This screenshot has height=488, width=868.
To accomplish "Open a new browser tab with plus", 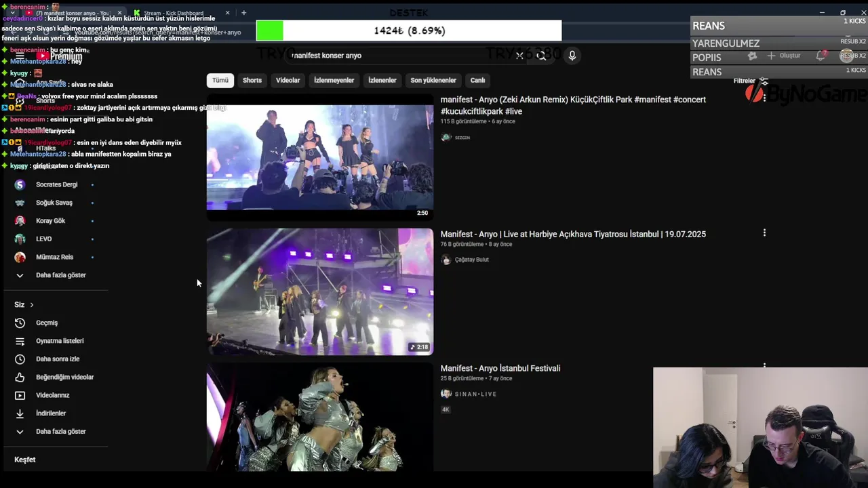I will click(x=243, y=12).
